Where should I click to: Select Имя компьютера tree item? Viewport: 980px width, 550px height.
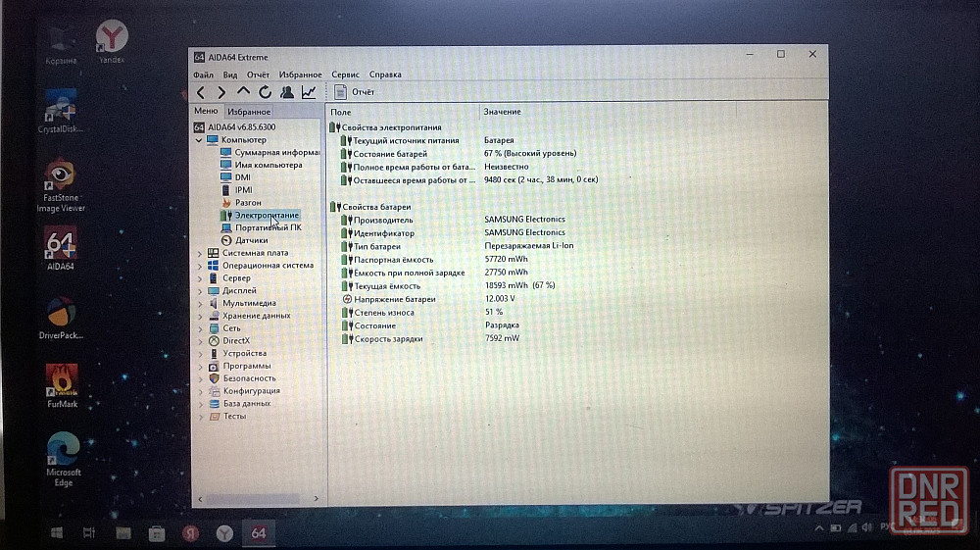pyautogui.click(x=262, y=165)
